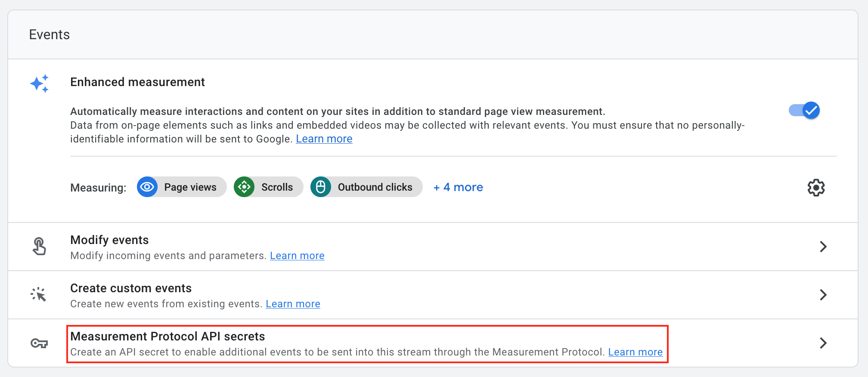
Task: Open enhanced measurement settings gear
Action: pos(815,188)
